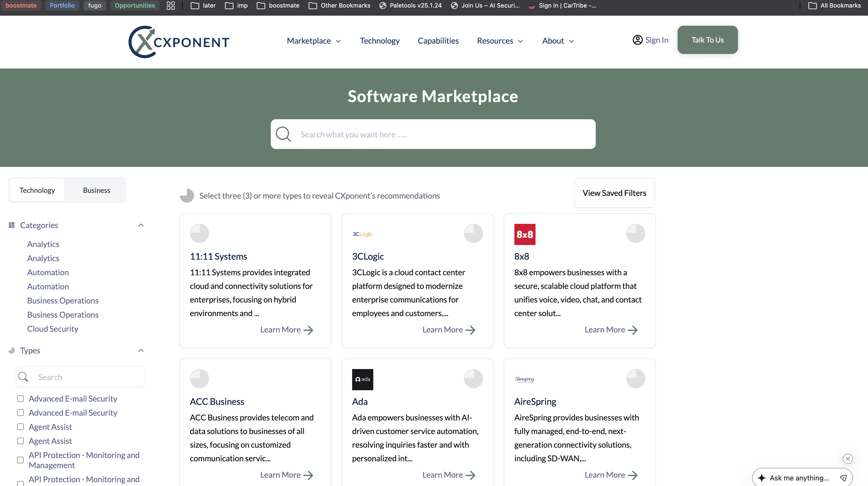Click the user profile icon next to Sign In

point(637,40)
